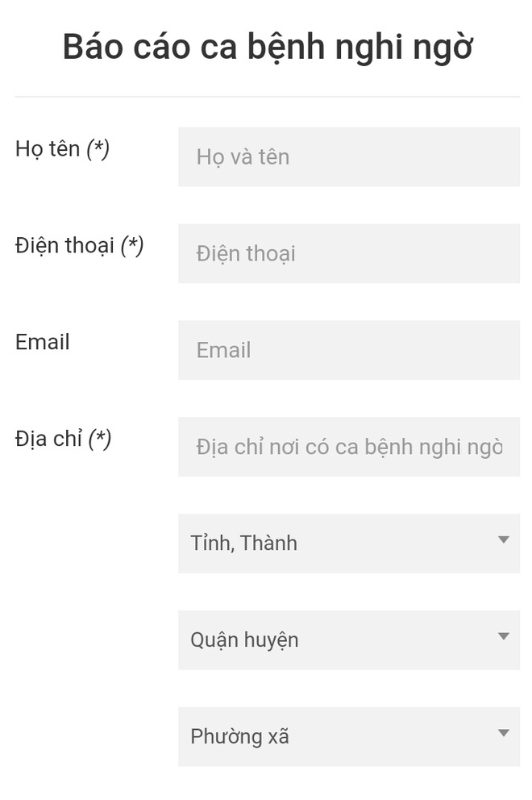532x800 pixels.
Task: Select the Địa chỉ nơi có ca bệnh field
Action: pyautogui.click(x=348, y=447)
